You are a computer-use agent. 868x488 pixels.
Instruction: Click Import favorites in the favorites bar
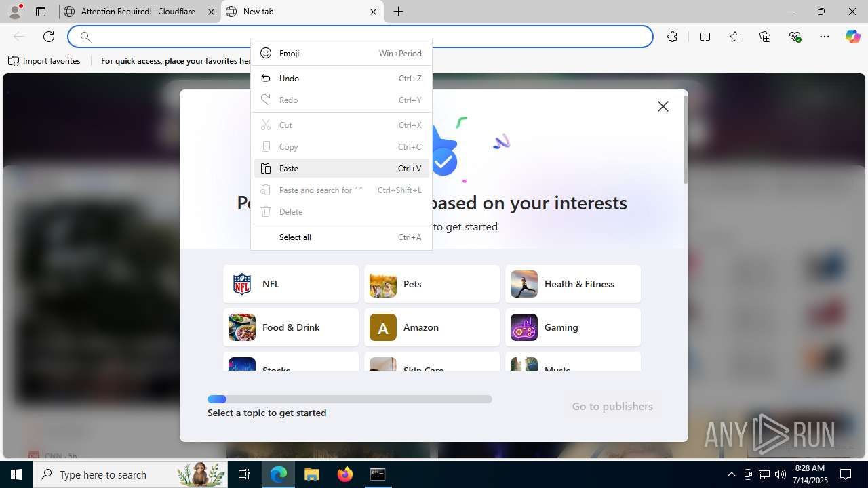[45, 61]
